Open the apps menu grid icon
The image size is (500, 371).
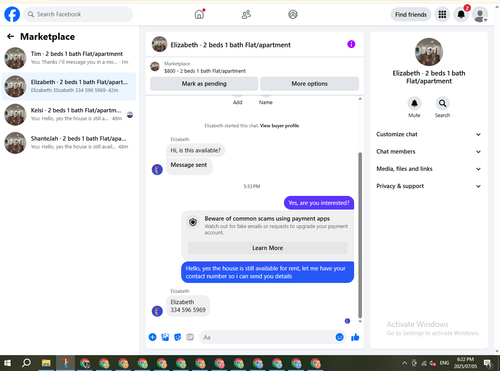[442, 14]
